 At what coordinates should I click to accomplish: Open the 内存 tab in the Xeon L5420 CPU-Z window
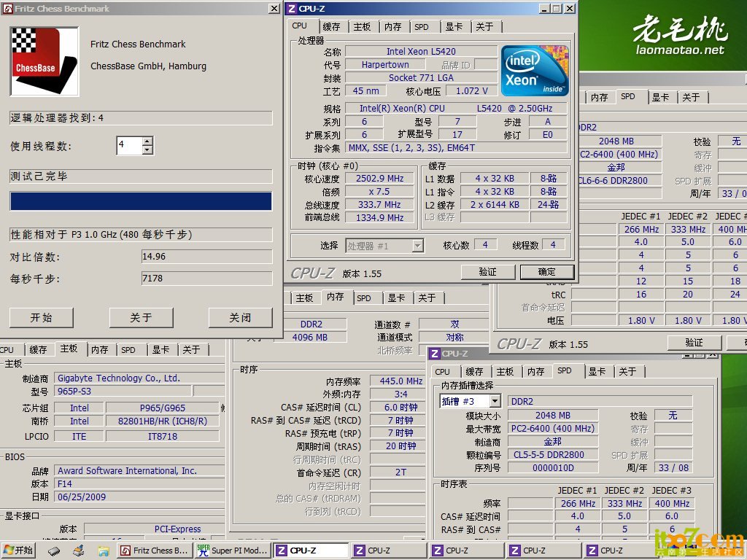tap(393, 27)
